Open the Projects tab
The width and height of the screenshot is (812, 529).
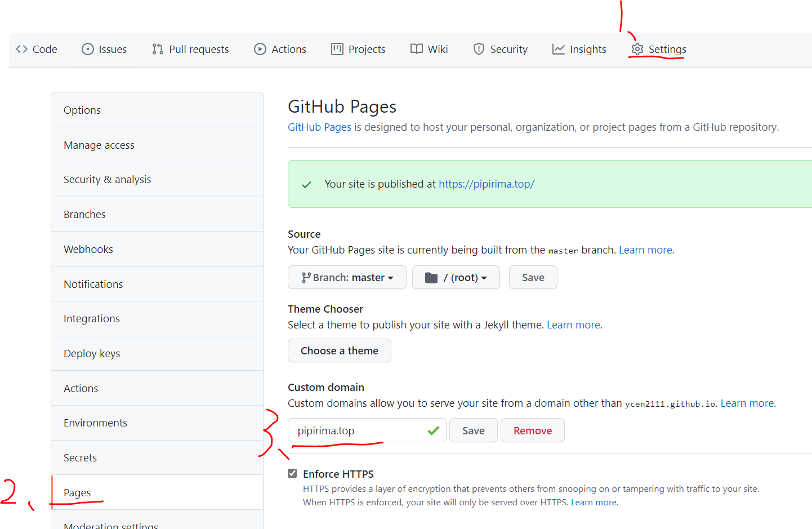point(358,50)
